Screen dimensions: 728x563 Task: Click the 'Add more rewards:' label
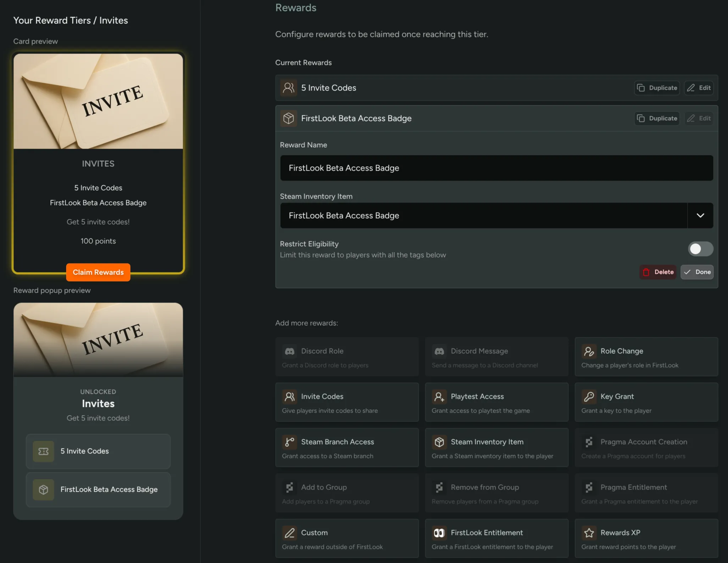[307, 323]
